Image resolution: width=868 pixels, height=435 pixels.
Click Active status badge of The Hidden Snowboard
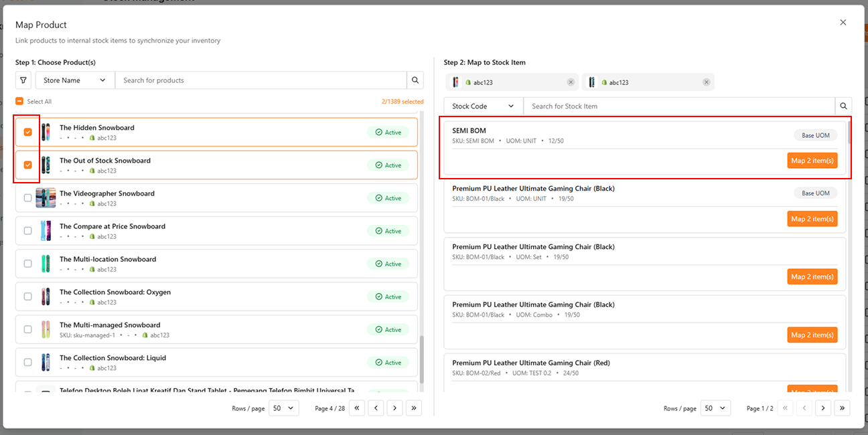(388, 133)
